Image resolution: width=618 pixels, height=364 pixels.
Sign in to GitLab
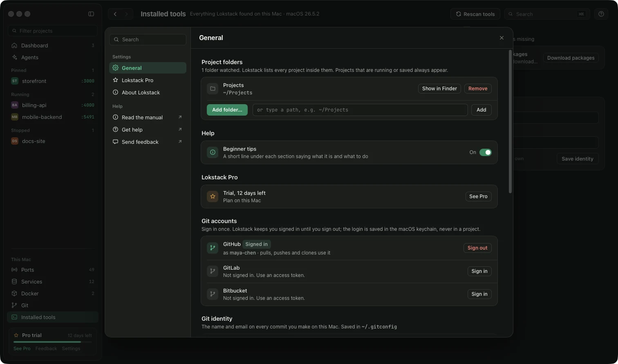(479, 271)
